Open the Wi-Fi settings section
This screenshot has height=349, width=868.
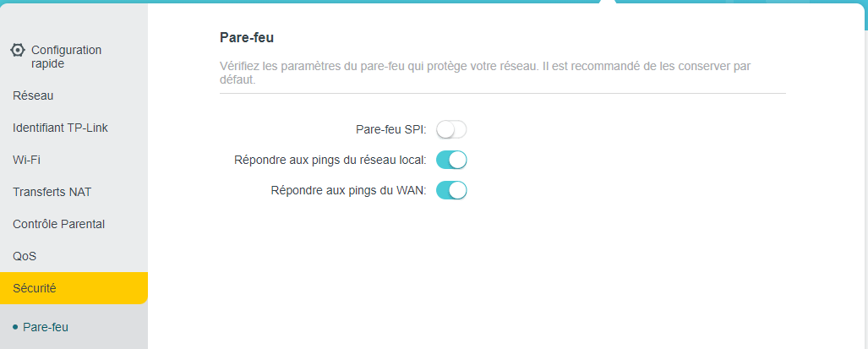27,160
